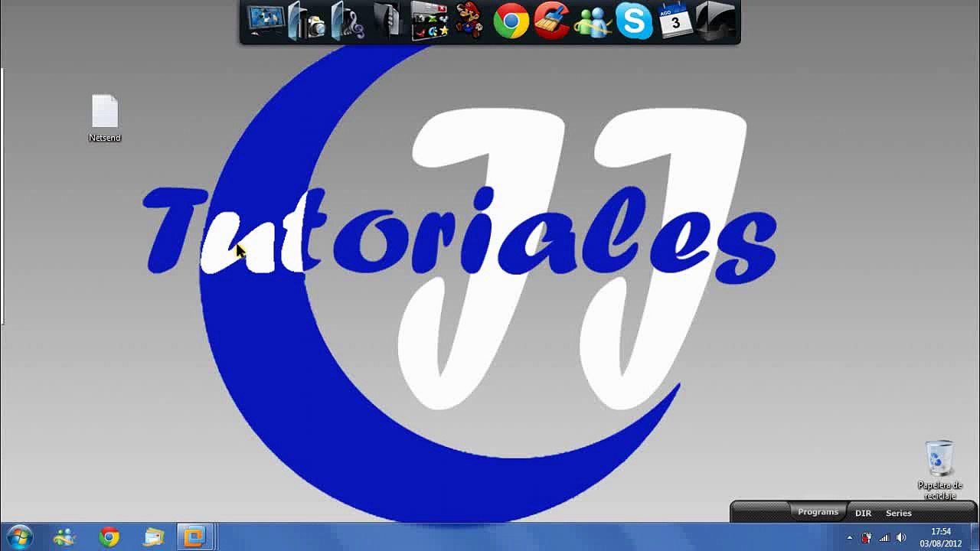
Task: Open the black recycle bin dock icon
Action: click(x=716, y=21)
